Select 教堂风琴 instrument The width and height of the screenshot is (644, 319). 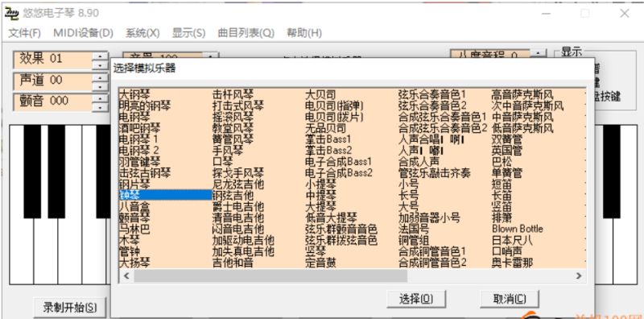click(233, 128)
